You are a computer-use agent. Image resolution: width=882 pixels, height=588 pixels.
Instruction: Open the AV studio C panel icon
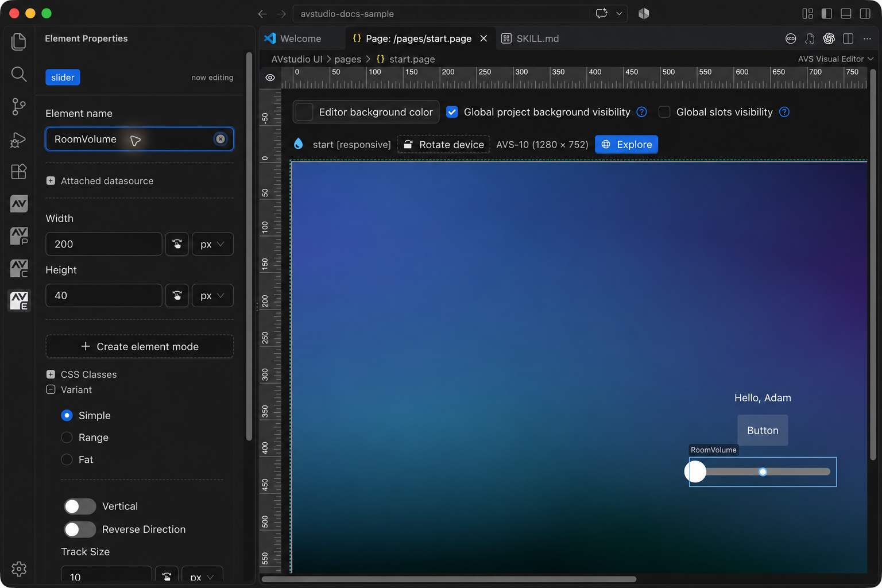(19, 268)
